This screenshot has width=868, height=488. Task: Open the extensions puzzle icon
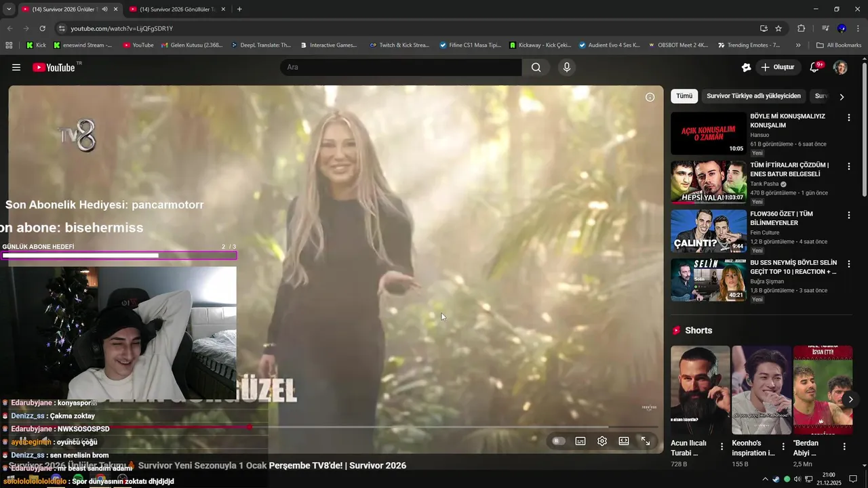801,28
